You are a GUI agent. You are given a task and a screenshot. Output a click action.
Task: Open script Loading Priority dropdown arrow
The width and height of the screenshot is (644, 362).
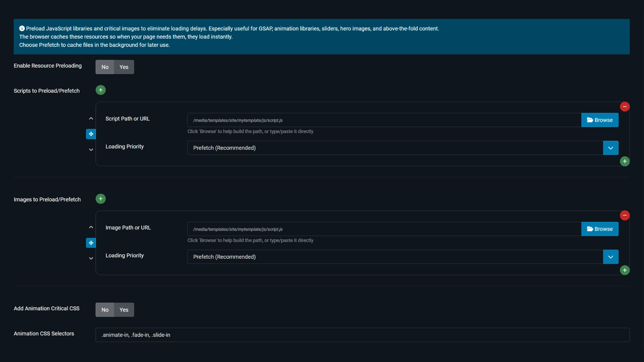click(x=610, y=148)
